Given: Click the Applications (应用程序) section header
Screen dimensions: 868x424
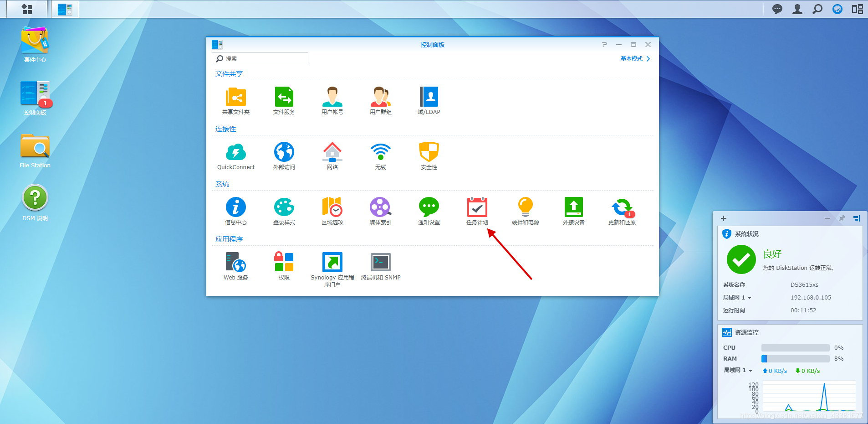Looking at the screenshot, I should 229,239.
